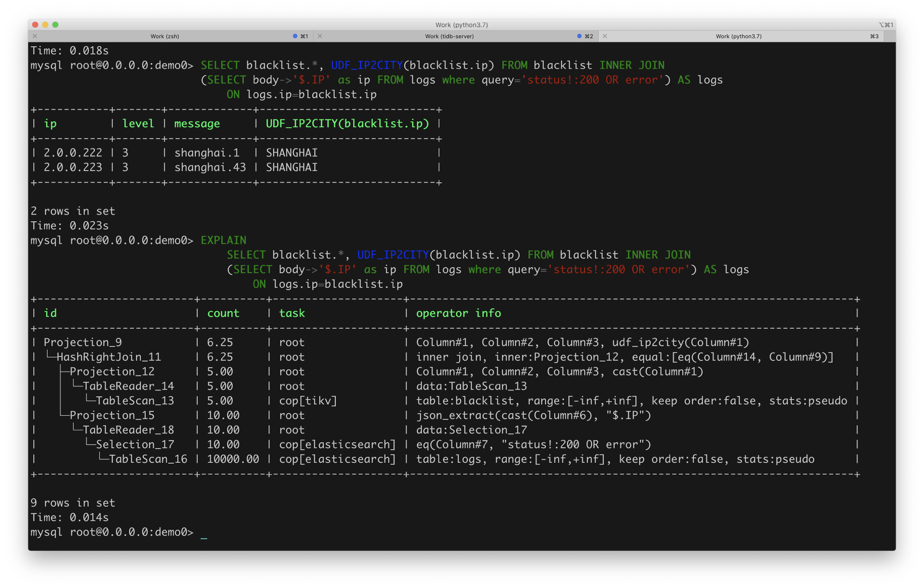Screen dimensions: 924x588
Task: Click the '9 rows in set' text
Action: pyautogui.click(x=73, y=503)
